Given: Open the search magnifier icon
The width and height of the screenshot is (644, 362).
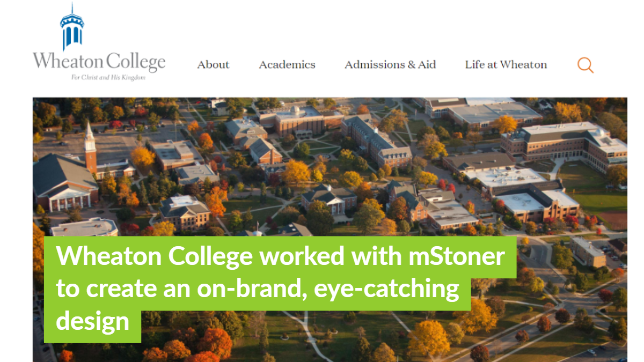Looking at the screenshot, I should coord(585,65).
